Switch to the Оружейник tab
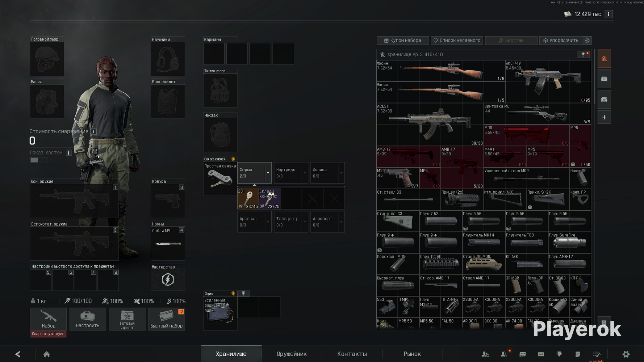The height and width of the screenshot is (362, 644). tap(292, 354)
